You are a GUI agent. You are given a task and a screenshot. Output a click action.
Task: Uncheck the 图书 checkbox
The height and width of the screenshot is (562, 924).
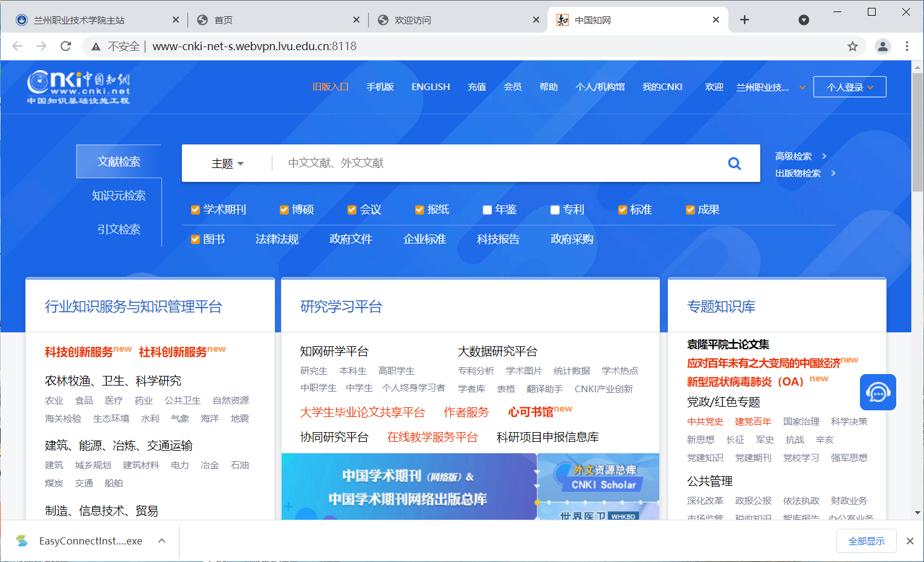(195, 239)
